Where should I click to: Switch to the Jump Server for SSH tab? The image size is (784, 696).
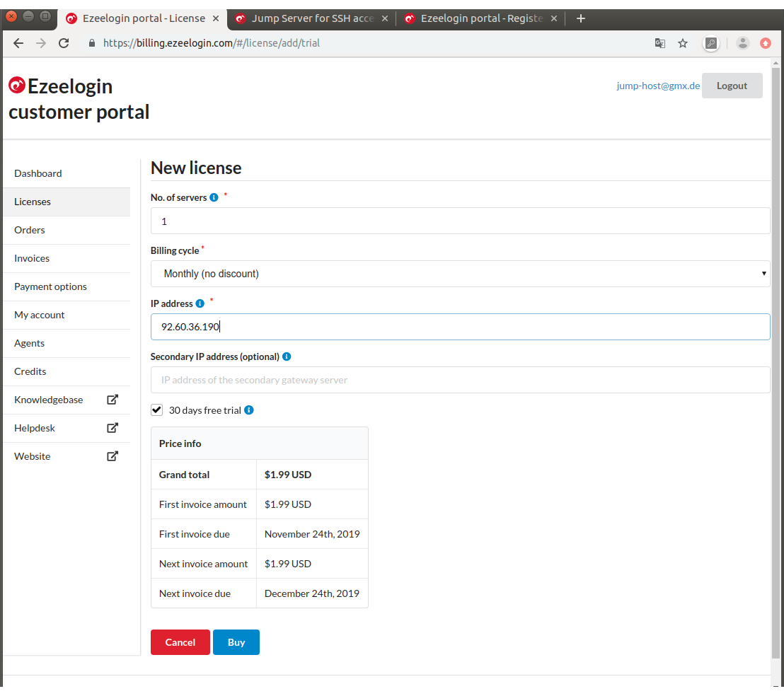pyautogui.click(x=311, y=18)
